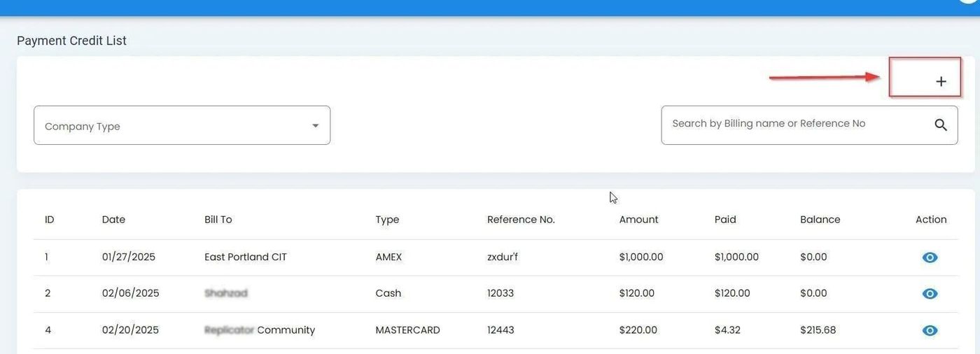Image resolution: width=980 pixels, height=354 pixels.
Task: Select the Reference No. column header
Action: 521,220
